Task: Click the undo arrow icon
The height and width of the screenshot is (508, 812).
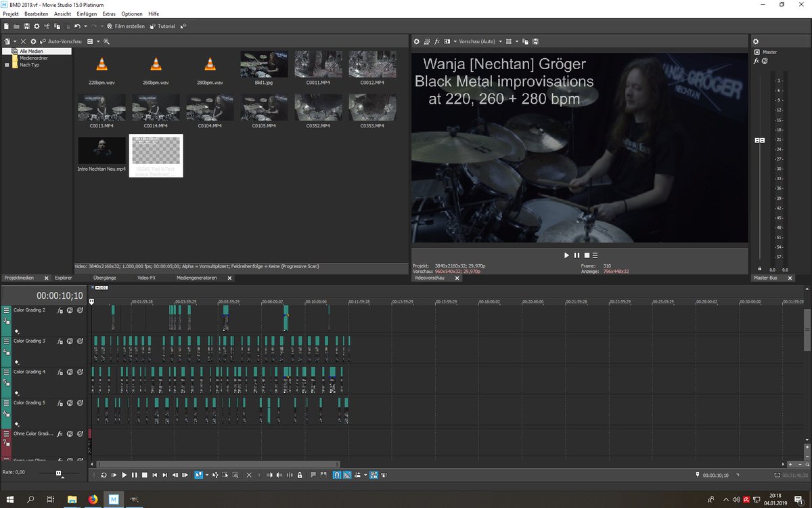Action: (x=77, y=26)
